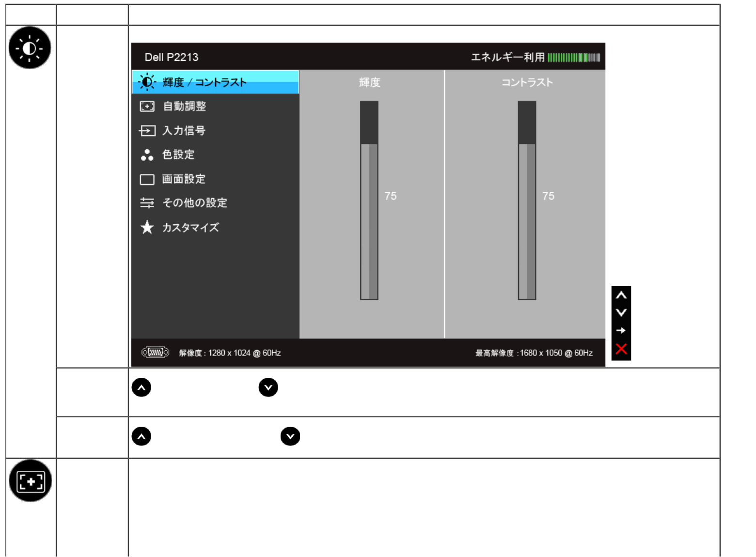Click the up arrow beside the OSD
Screen dimensions: 756x557
pos(621,295)
